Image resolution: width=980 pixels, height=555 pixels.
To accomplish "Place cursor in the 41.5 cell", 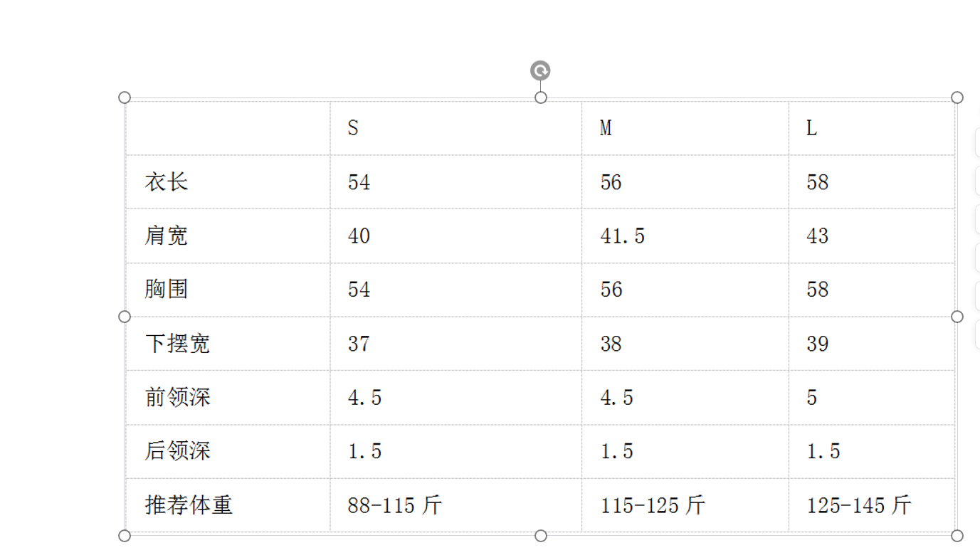I will [x=685, y=236].
